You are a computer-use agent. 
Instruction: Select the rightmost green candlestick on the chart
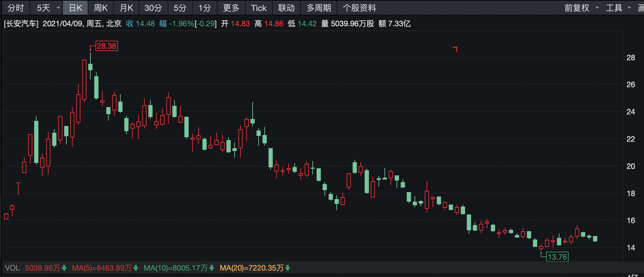pos(595,239)
